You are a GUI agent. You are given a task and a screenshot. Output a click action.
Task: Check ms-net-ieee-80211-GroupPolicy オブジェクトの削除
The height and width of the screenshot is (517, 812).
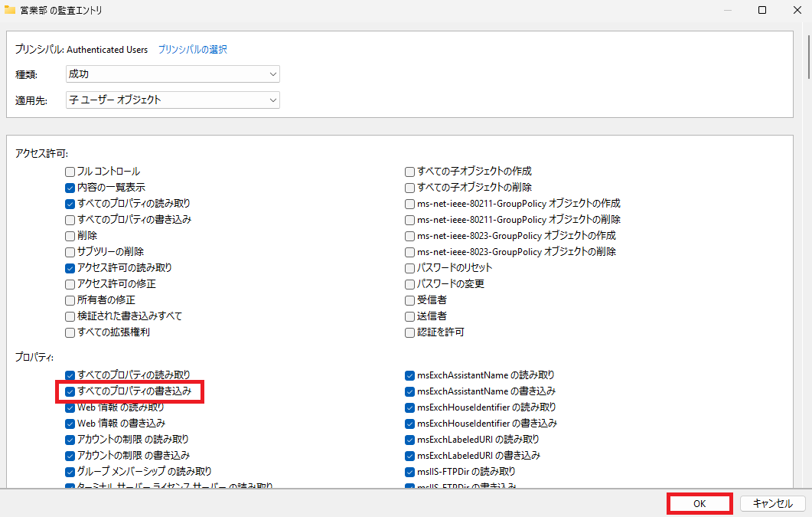click(409, 220)
